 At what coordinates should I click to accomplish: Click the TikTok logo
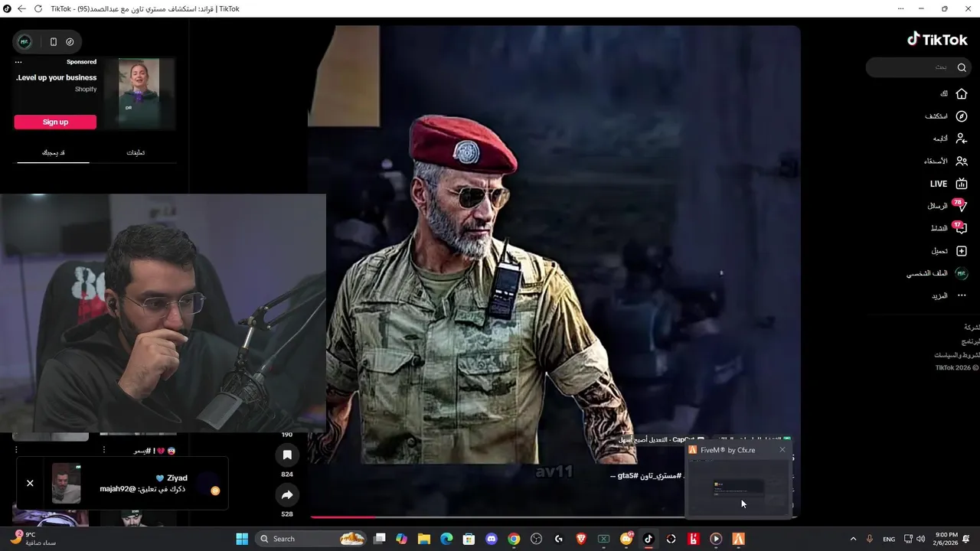(x=938, y=39)
